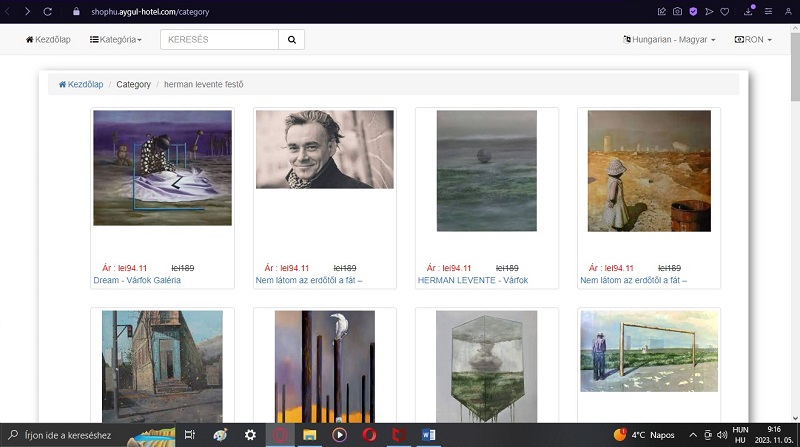Click the page vertical scrollbar thumb
Viewport: 800px width, 447px height.
pos(795,64)
